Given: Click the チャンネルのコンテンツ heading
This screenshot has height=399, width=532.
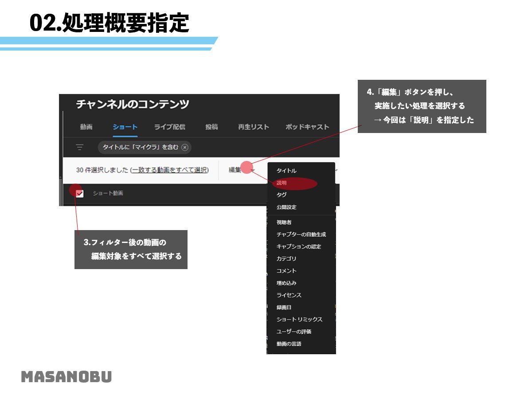Looking at the screenshot, I should point(133,105).
